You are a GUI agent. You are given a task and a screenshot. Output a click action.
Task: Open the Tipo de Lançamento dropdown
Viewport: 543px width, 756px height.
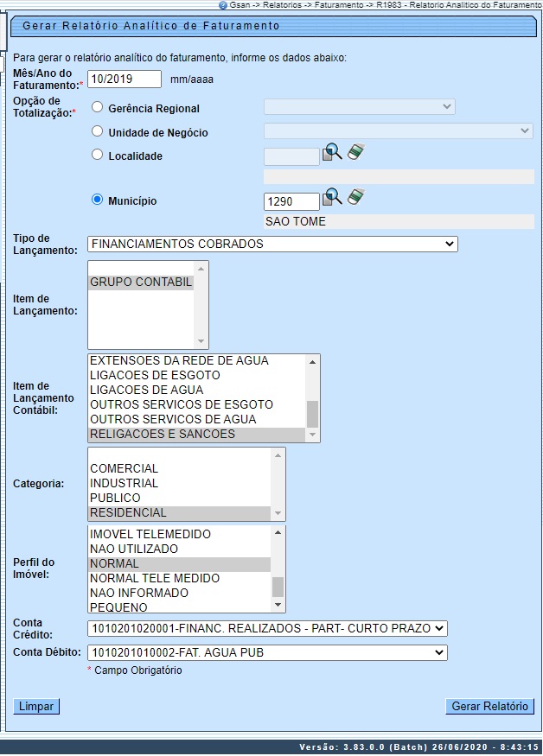pos(272,245)
